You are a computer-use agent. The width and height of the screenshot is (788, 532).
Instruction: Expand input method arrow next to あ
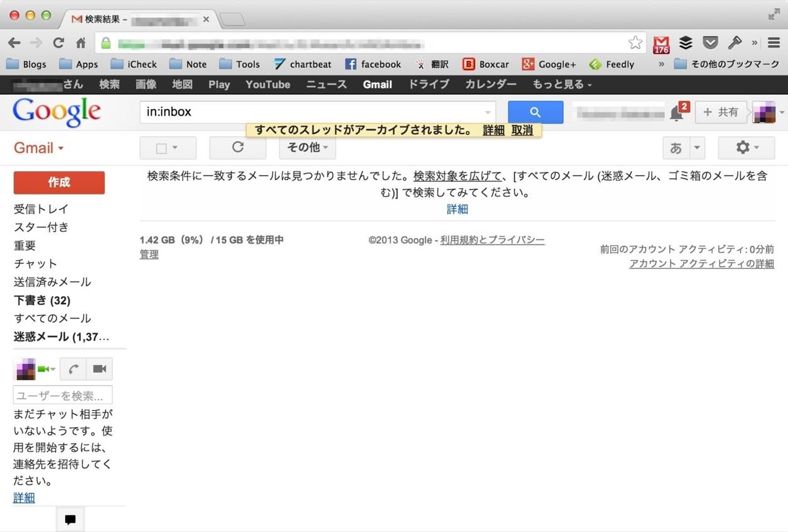click(x=697, y=148)
